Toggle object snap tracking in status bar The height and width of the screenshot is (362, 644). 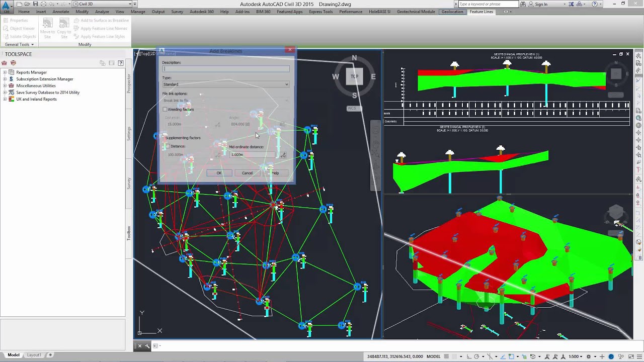coord(504,356)
